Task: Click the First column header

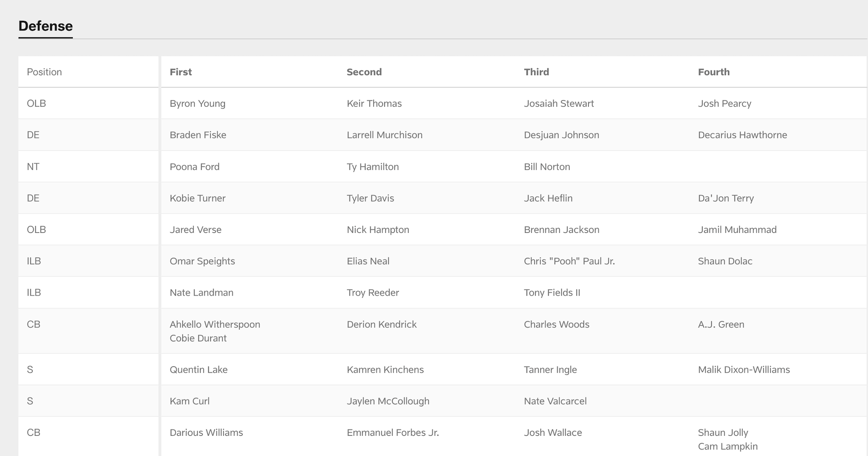Action: (180, 72)
